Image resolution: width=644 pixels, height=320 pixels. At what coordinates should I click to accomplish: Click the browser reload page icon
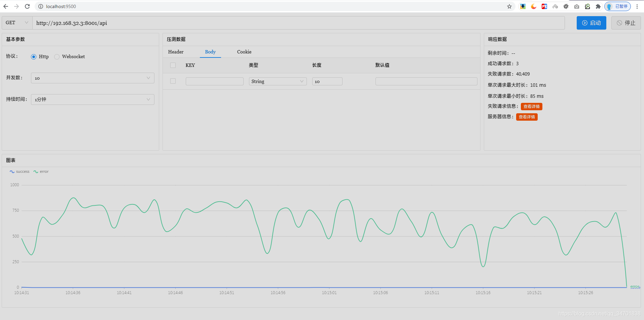[x=27, y=6]
